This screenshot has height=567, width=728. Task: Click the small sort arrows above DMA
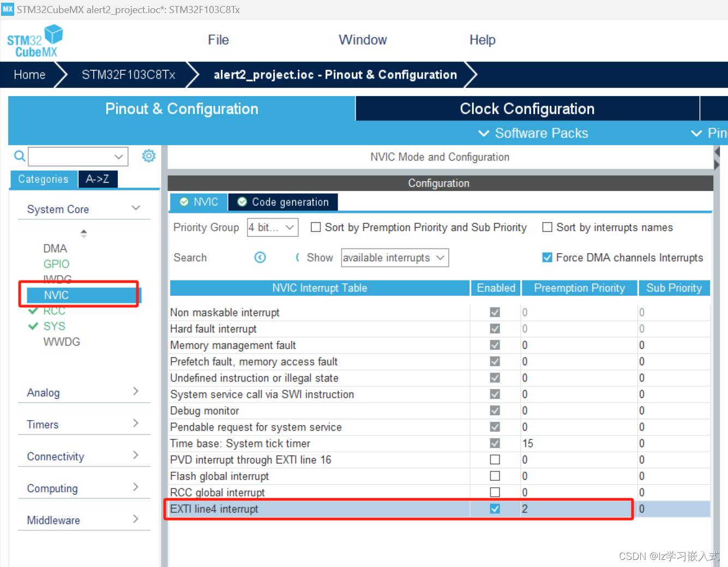point(83,234)
